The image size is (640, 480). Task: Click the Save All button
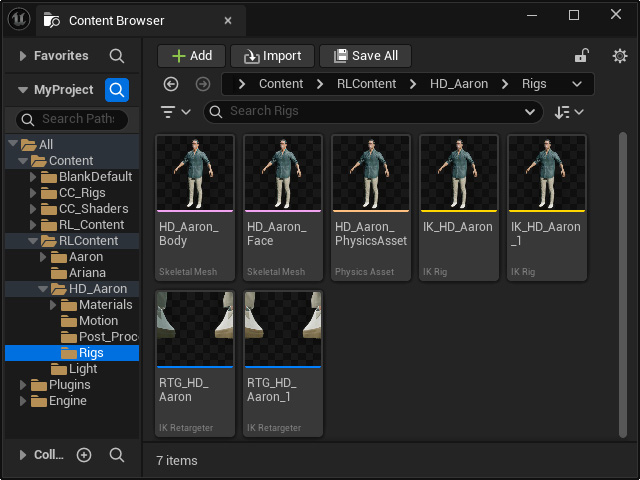tap(365, 56)
